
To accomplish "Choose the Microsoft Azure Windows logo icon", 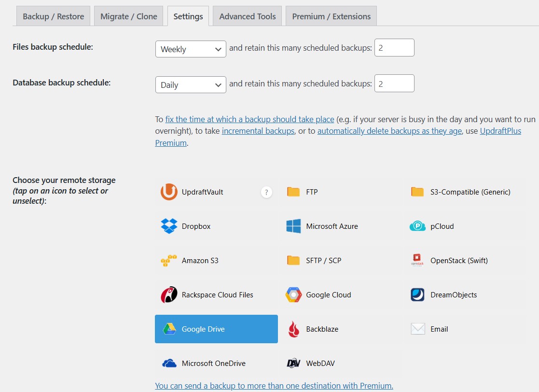I will (x=293, y=226).
